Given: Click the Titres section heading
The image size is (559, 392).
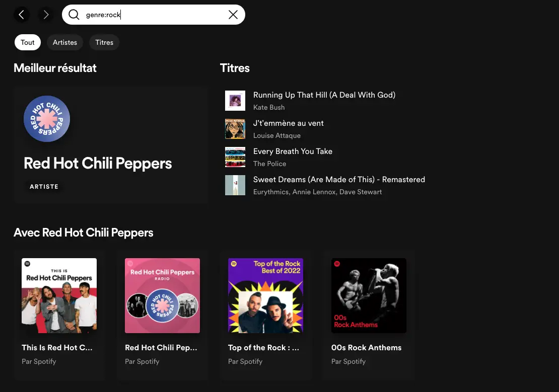Looking at the screenshot, I should pos(235,68).
